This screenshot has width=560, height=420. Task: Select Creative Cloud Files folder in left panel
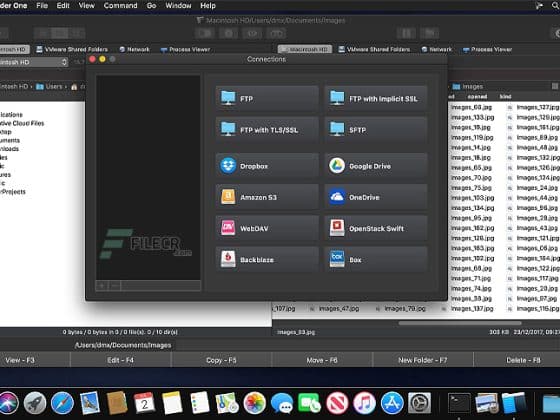[x=22, y=123]
